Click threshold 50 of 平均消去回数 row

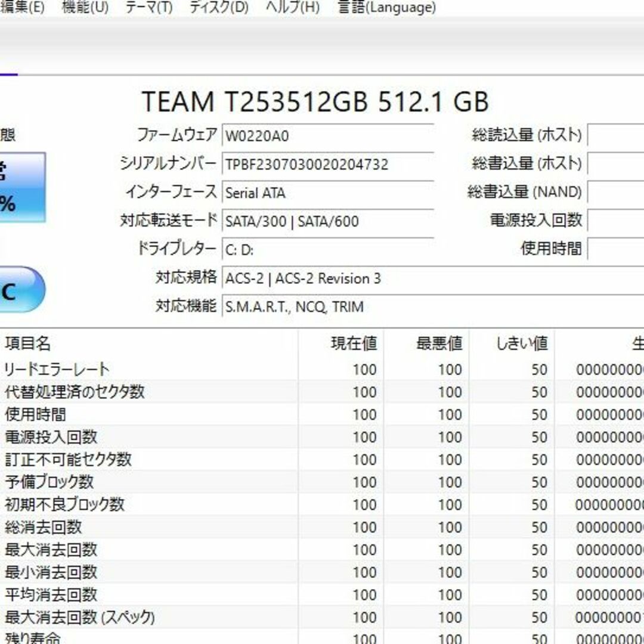click(539, 595)
